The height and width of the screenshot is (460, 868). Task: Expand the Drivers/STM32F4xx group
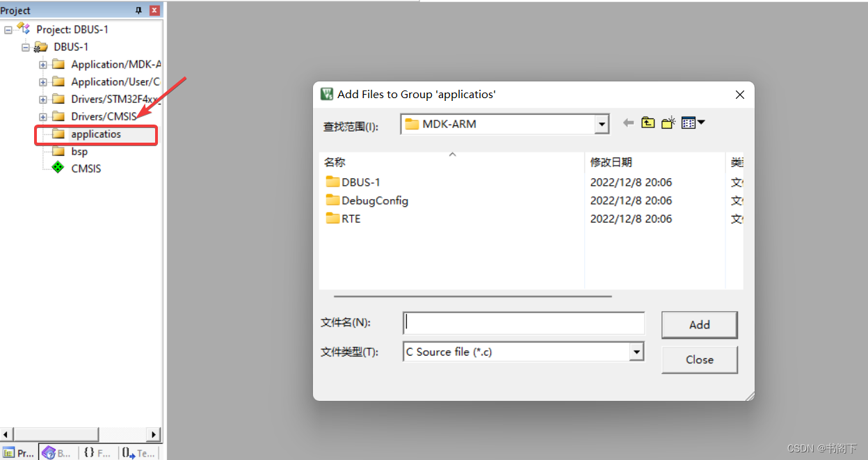[x=42, y=98]
